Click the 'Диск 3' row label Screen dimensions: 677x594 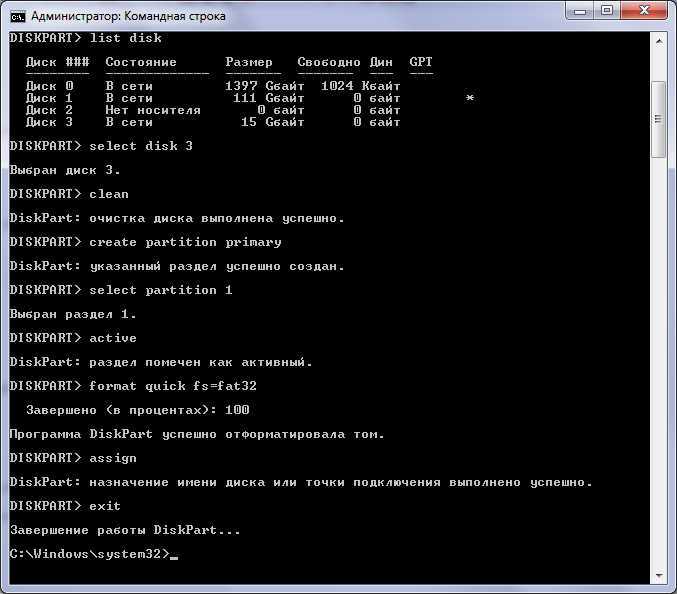[x=49, y=122]
